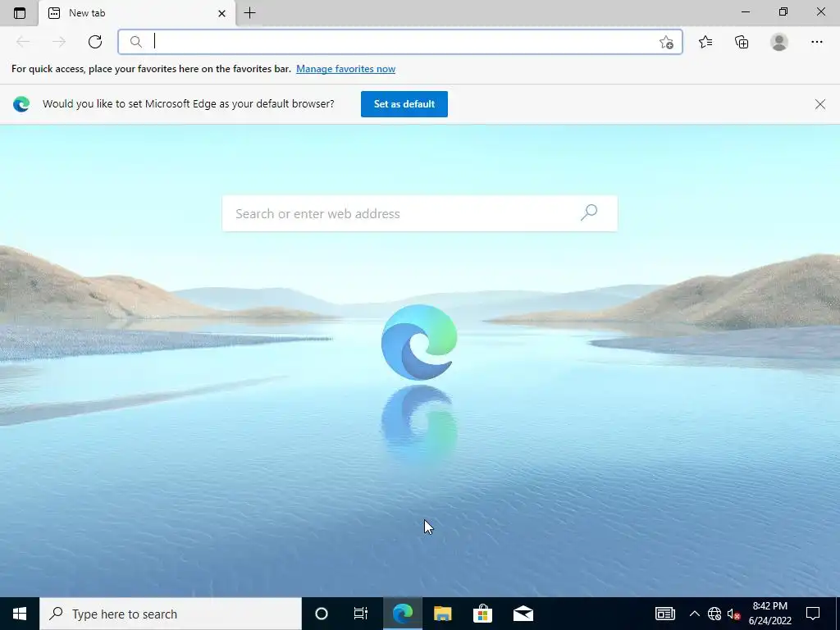Open Action Center notifications icon
840x630 pixels.
tap(813, 614)
